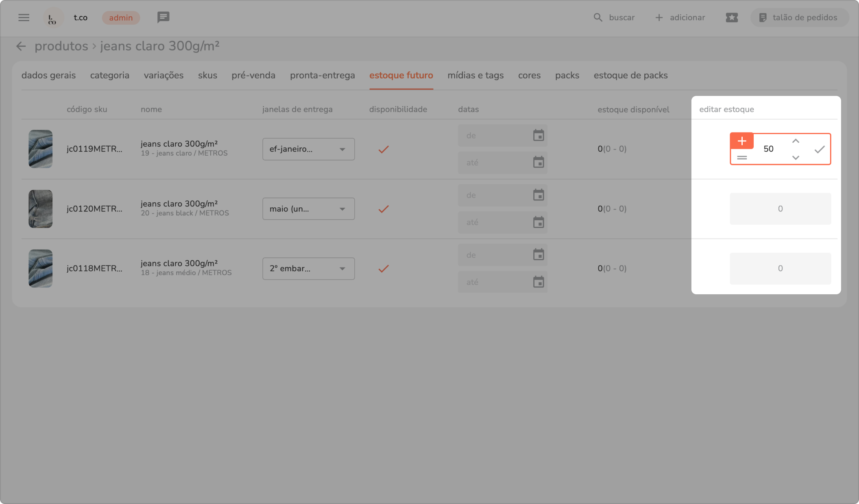Click the favorites star badge icon
This screenshot has width=859, height=504.
click(x=731, y=17)
